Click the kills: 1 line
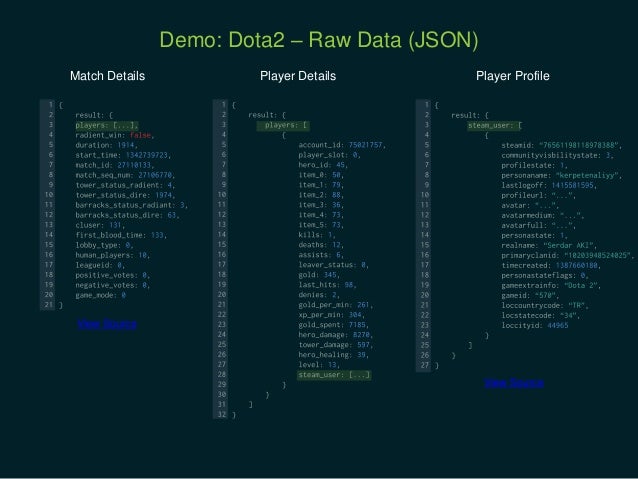 (317, 234)
